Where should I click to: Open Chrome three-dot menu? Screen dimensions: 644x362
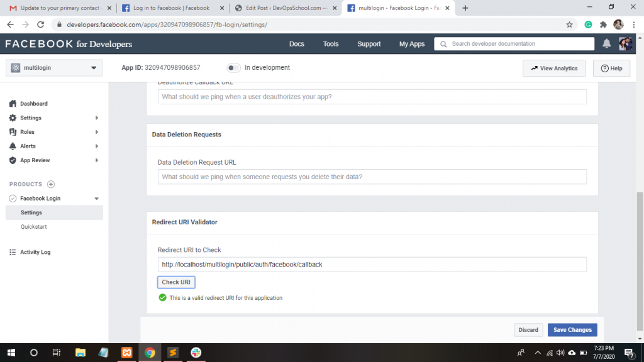click(x=634, y=25)
